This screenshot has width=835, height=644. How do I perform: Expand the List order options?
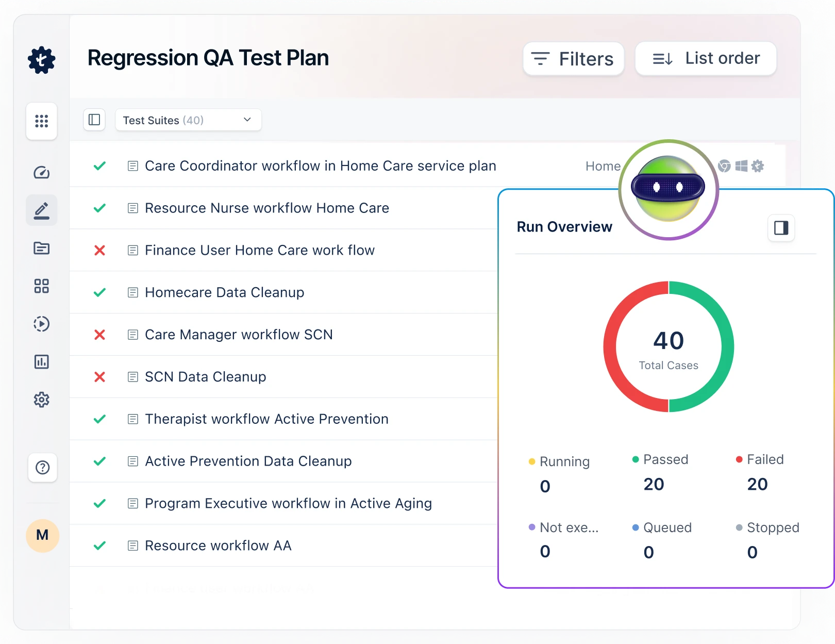pyautogui.click(x=705, y=58)
